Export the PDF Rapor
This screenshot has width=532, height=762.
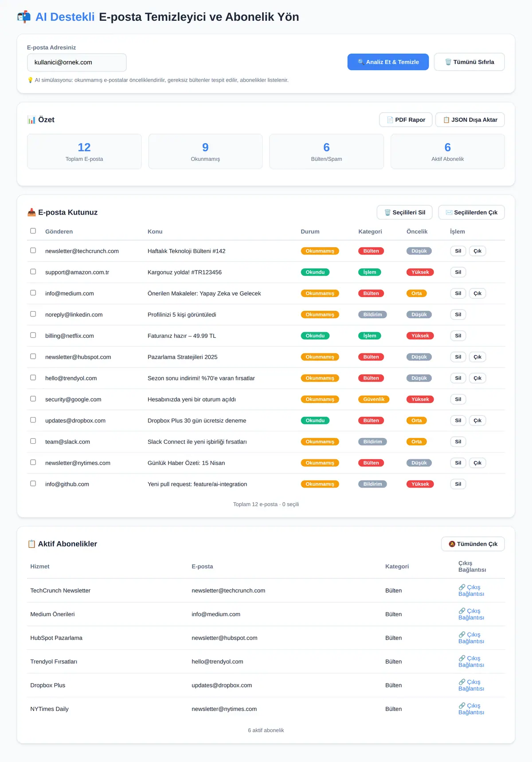point(406,120)
